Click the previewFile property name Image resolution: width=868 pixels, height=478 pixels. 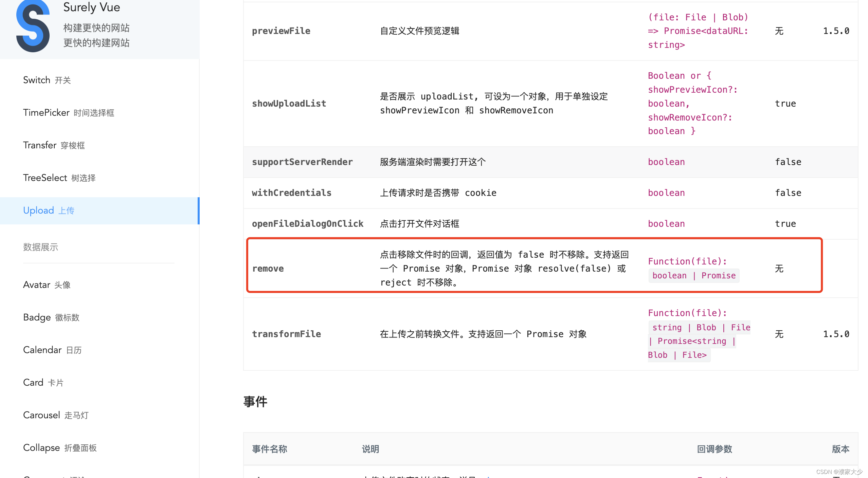pos(281,31)
